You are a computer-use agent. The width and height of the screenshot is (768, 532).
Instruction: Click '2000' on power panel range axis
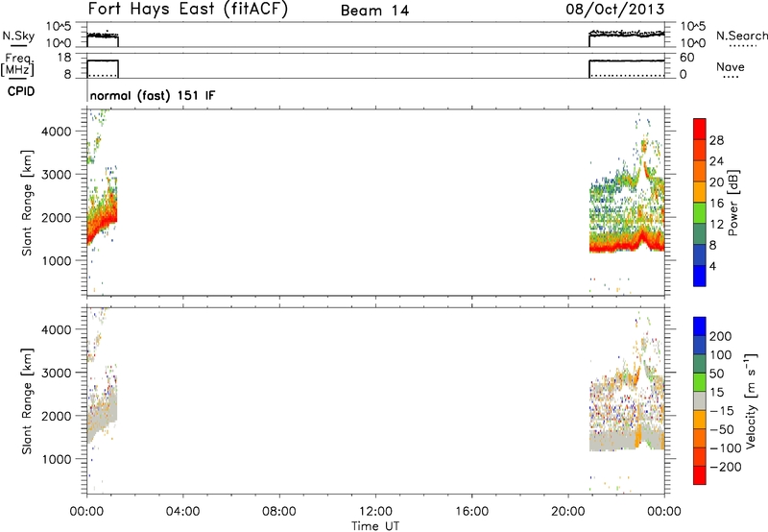tap(56, 217)
